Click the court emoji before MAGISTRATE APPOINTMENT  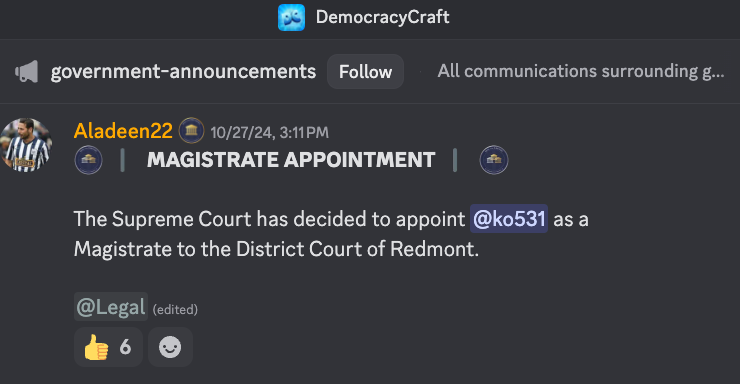tap(88, 160)
